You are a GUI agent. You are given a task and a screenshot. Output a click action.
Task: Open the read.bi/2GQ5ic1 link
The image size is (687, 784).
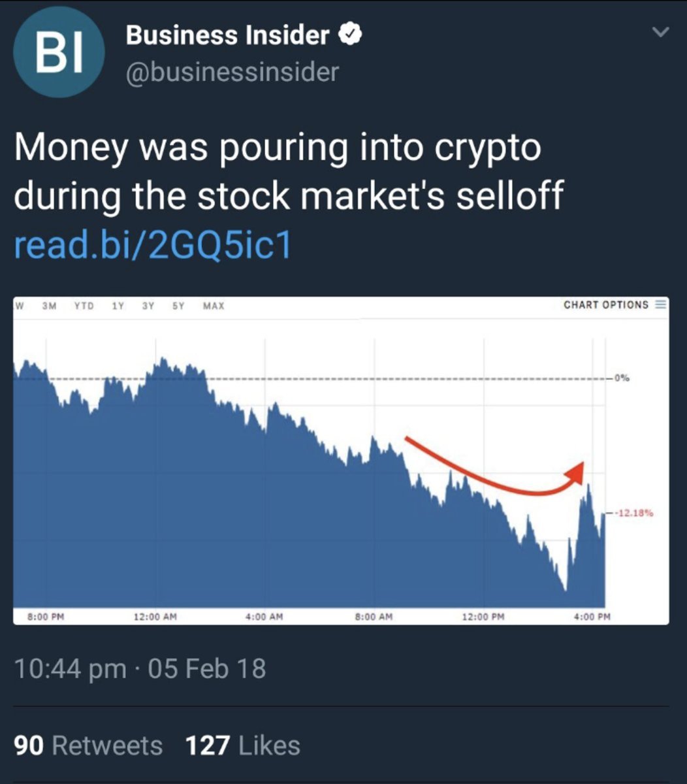click(x=152, y=246)
